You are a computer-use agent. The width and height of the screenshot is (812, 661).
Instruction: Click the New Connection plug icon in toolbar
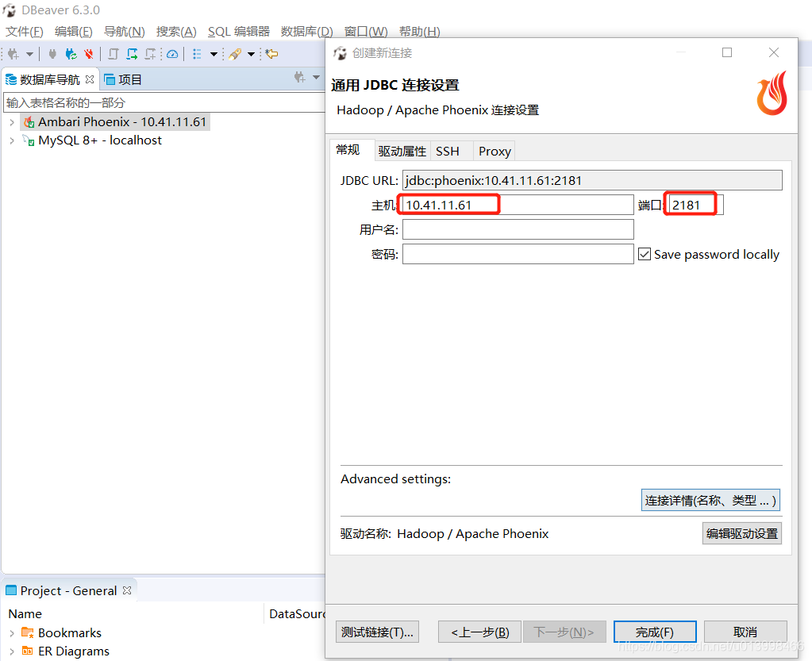(14, 54)
